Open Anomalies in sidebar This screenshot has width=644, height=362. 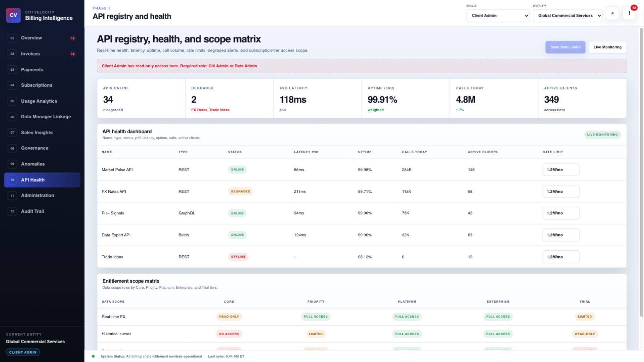pyautogui.click(x=42, y=164)
